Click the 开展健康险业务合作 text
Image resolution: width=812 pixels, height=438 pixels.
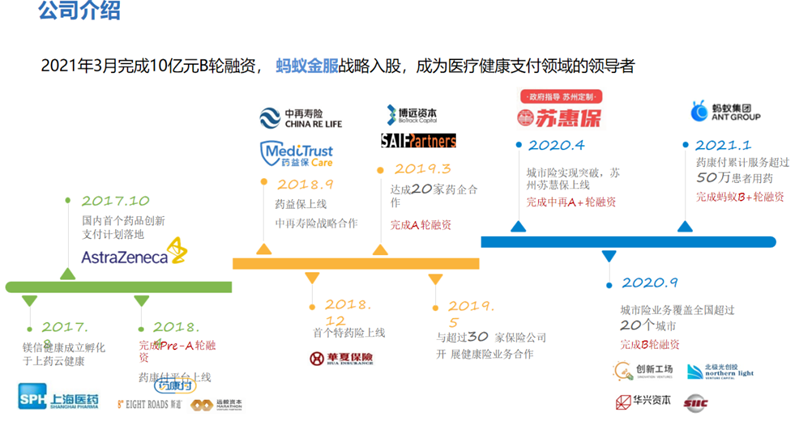coord(485,355)
